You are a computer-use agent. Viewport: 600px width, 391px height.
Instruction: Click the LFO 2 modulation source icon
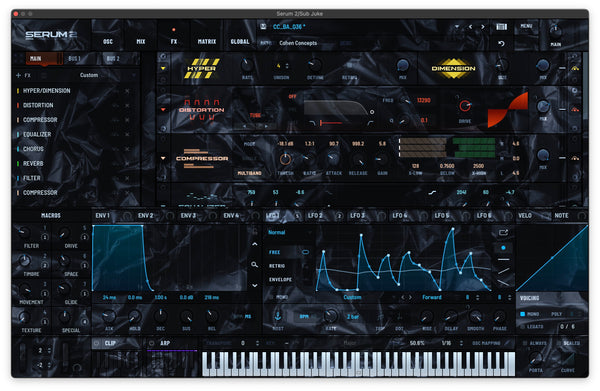tap(339, 216)
